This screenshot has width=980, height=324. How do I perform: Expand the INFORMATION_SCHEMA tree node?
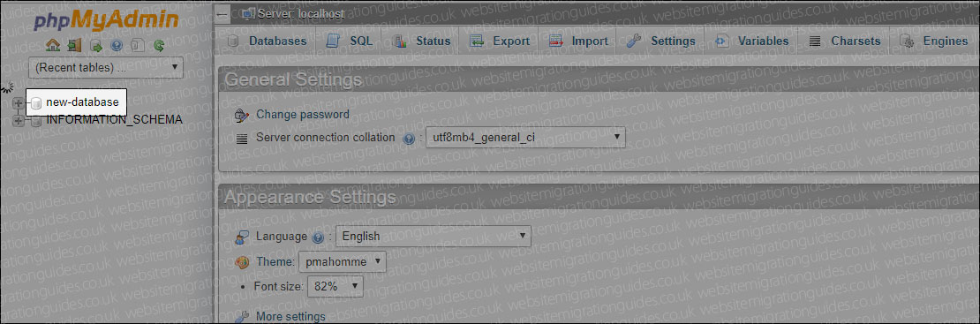click(x=19, y=120)
